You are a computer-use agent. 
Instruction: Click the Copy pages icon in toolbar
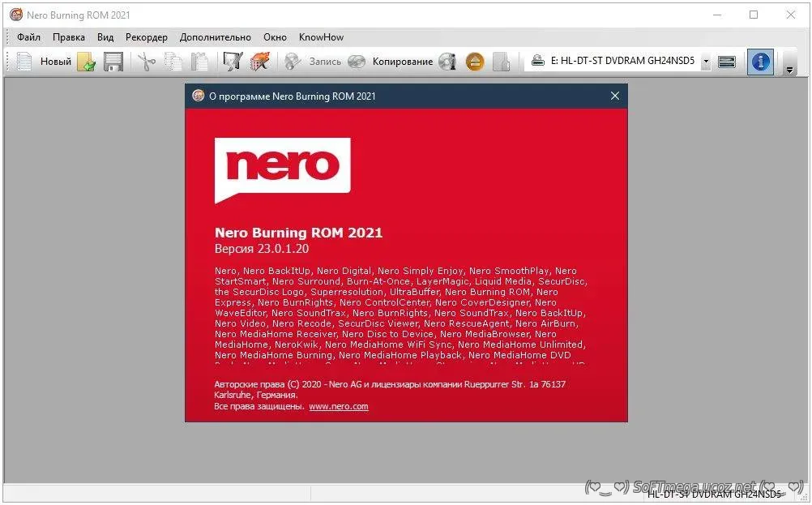point(173,62)
